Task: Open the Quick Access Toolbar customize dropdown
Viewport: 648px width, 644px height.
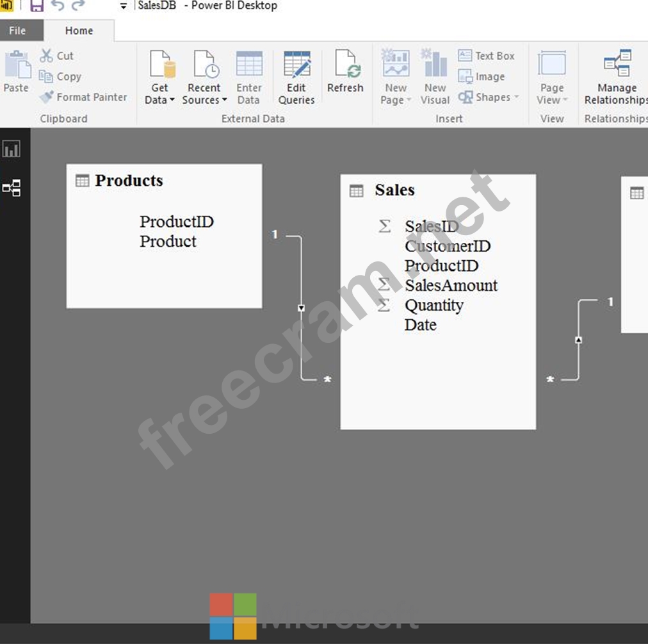Action: (123, 6)
